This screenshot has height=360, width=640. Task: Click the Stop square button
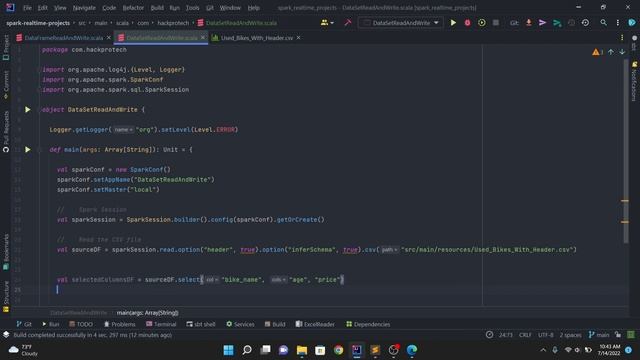click(496, 23)
